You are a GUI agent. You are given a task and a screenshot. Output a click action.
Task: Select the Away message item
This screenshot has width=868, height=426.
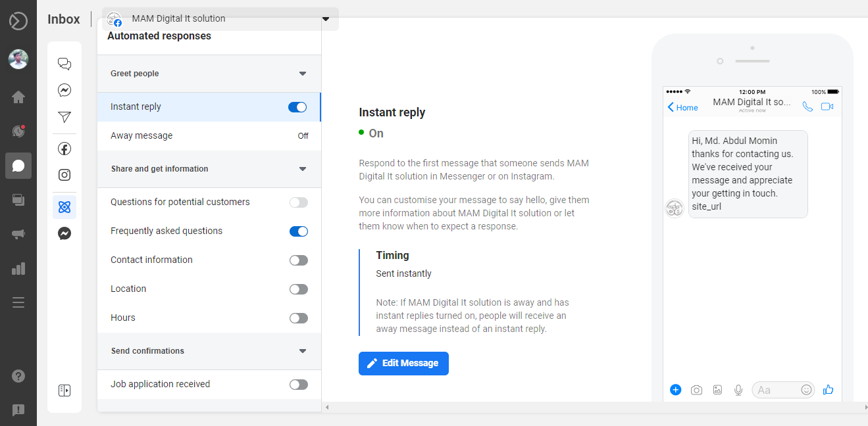point(141,135)
